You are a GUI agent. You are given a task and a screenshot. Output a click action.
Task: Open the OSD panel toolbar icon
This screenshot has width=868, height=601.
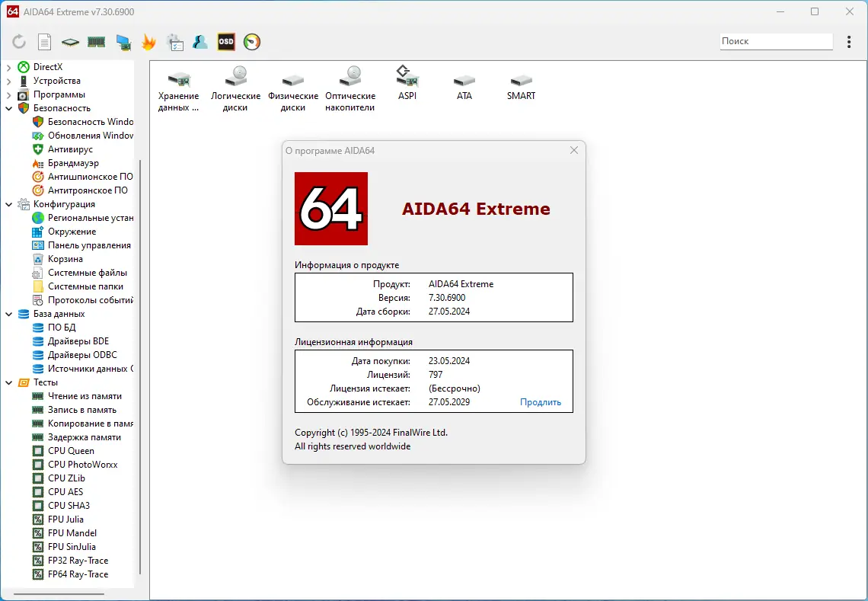tap(226, 42)
